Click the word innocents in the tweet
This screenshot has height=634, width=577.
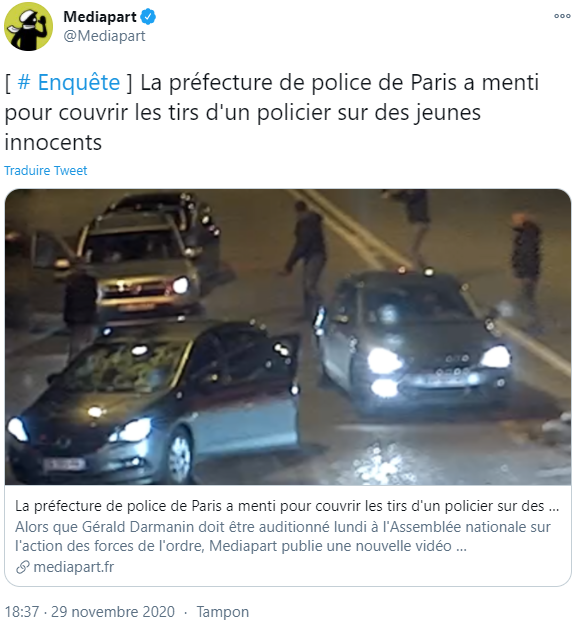(x=53, y=143)
